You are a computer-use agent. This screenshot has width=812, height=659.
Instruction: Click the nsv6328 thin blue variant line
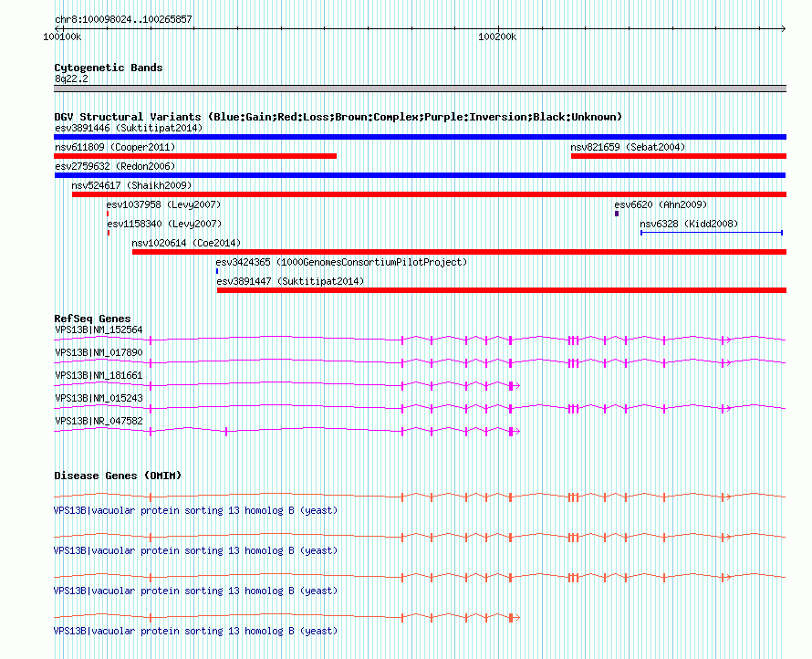tap(712, 233)
